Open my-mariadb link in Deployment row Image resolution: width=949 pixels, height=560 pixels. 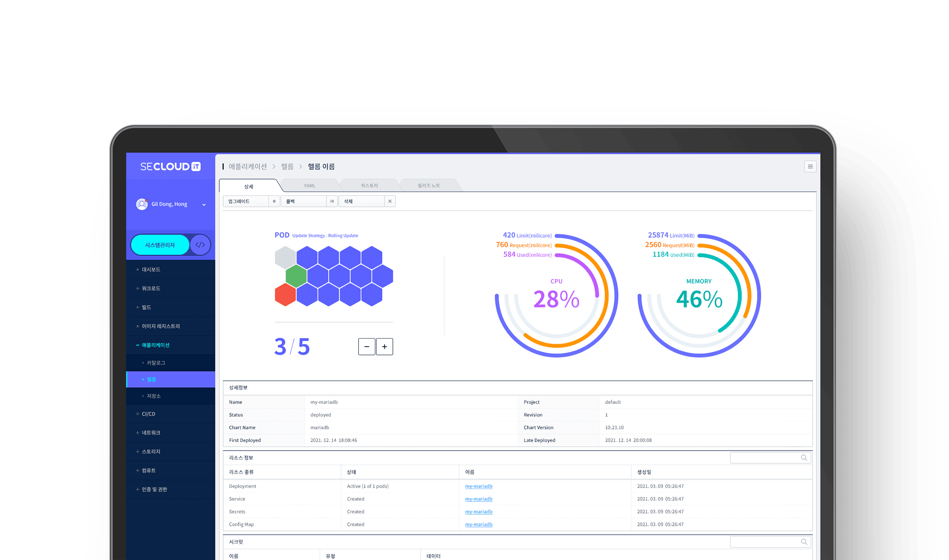(x=478, y=486)
